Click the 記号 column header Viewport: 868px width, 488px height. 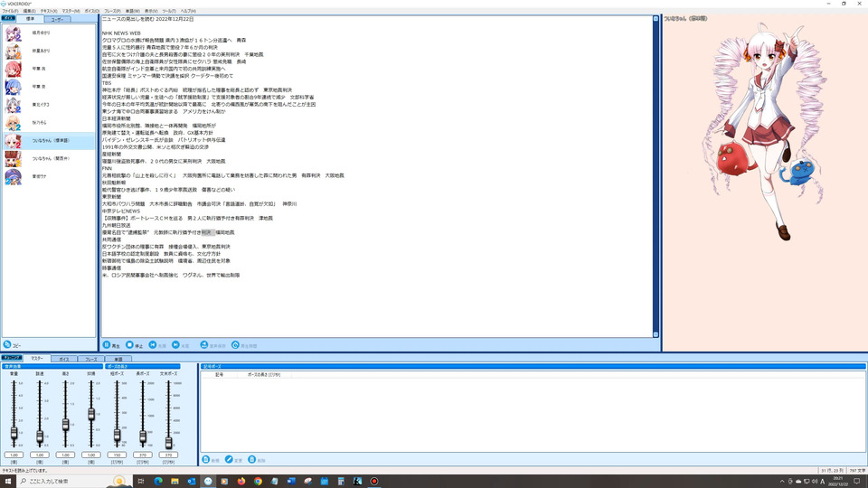(219, 374)
